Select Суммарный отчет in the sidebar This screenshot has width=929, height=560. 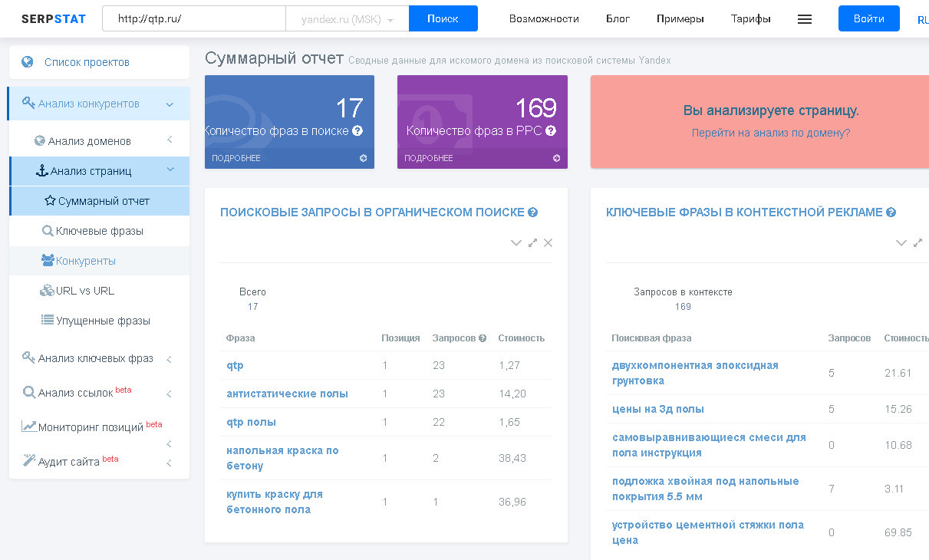point(100,201)
